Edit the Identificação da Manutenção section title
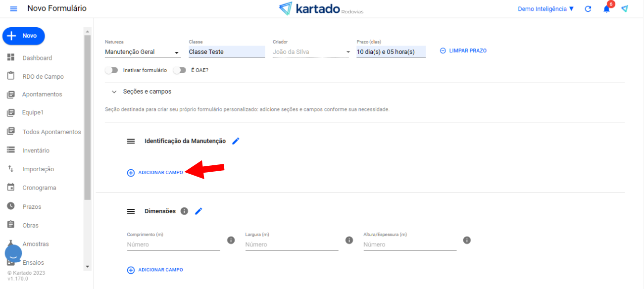This screenshot has width=644, height=289. pos(236,141)
